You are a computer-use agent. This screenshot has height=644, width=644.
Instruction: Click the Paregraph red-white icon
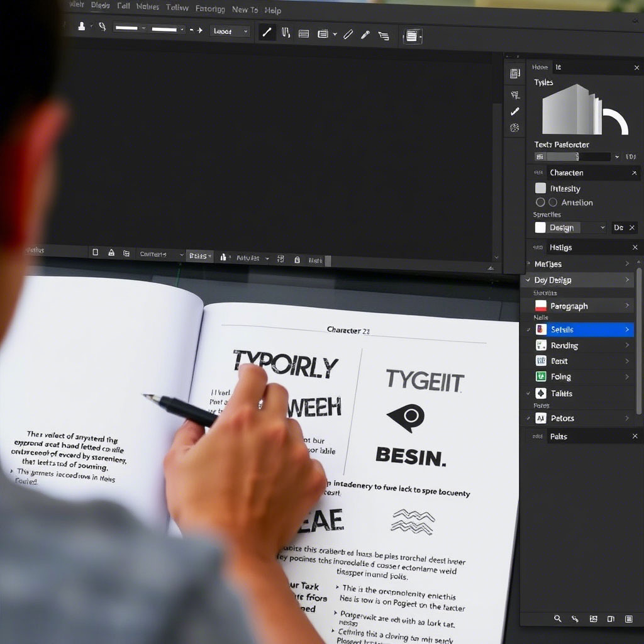pos(541,306)
